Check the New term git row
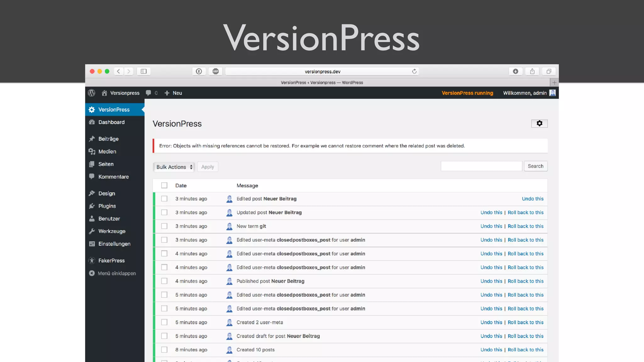This screenshot has width=644, height=362. [x=164, y=226]
